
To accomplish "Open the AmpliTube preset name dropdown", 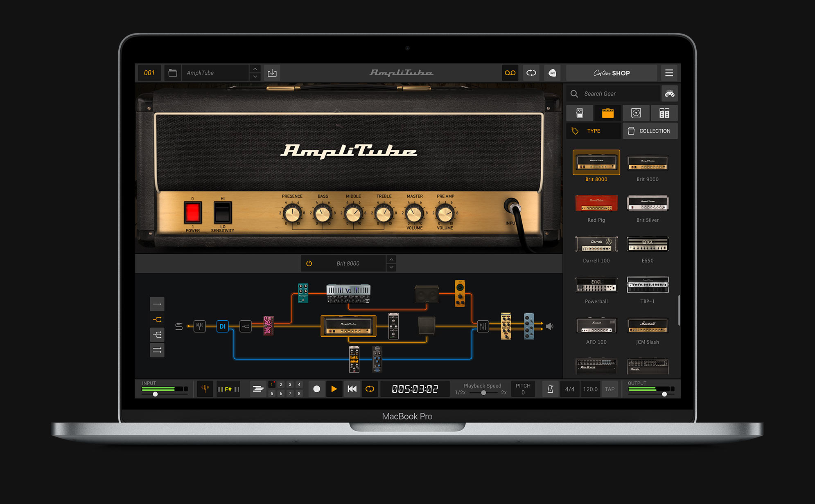I will [216, 73].
